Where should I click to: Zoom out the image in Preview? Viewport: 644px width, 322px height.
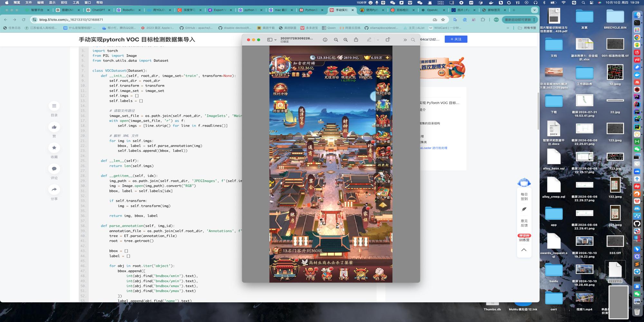(336, 40)
